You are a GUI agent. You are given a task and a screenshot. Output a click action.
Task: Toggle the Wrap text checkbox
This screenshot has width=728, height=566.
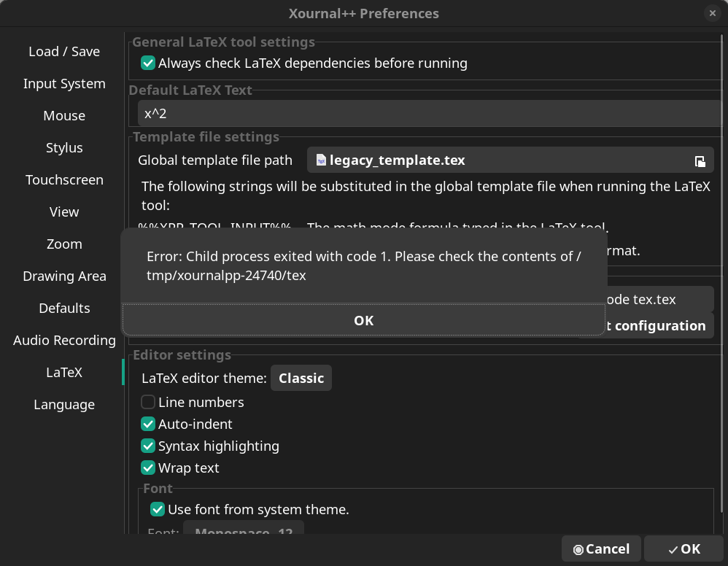(x=147, y=468)
